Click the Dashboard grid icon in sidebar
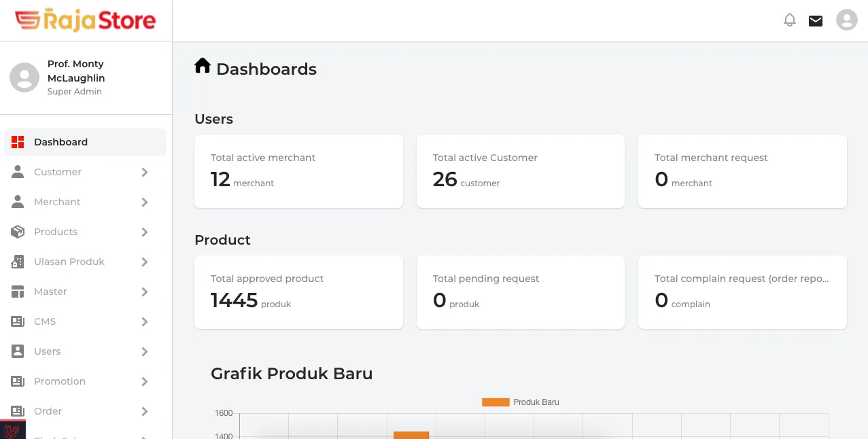Image resolution: width=868 pixels, height=439 pixels. (x=18, y=142)
